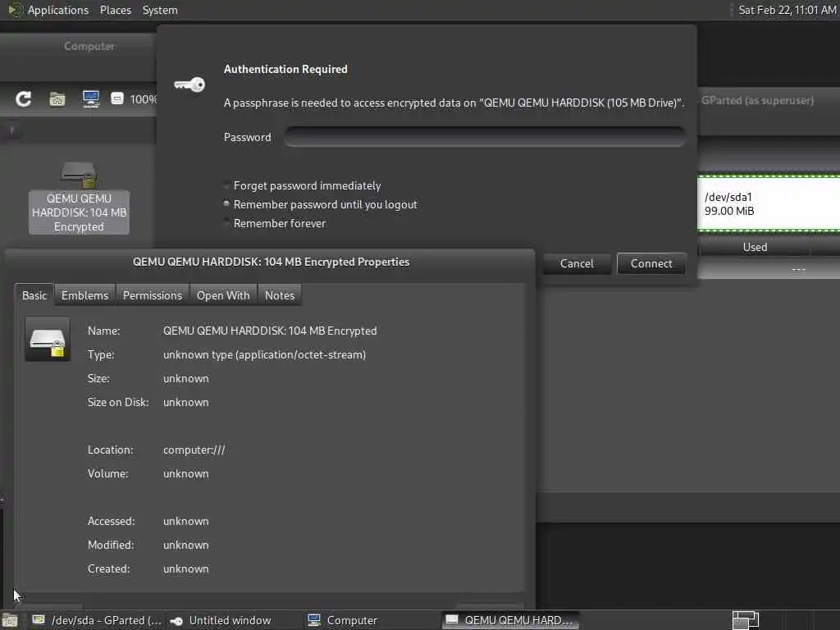Viewport: 840px width, 630px height.
Task: Click the computer icon in file manager toolbar
Action: [x=90, y=99]
